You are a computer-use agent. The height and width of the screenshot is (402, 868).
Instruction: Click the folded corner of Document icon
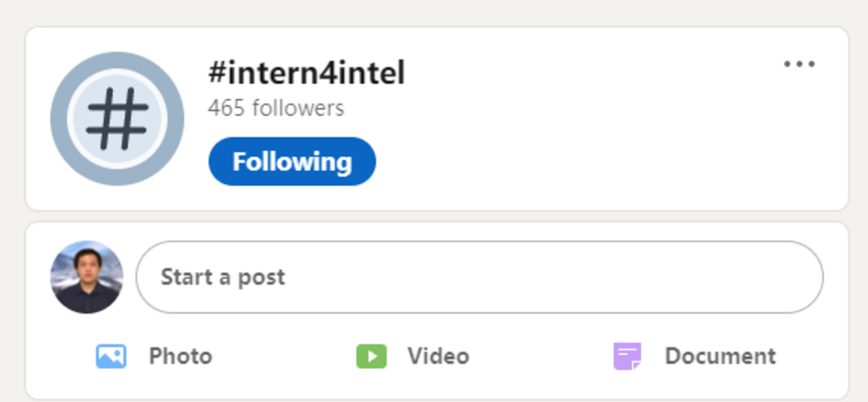pyautogui.click(x=636, y=365)
